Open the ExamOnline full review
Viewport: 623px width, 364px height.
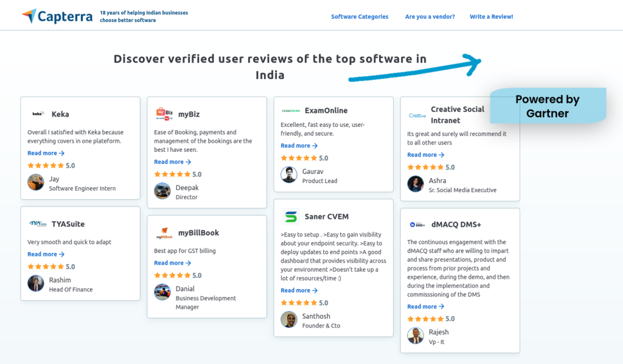[x=299, y=145]
